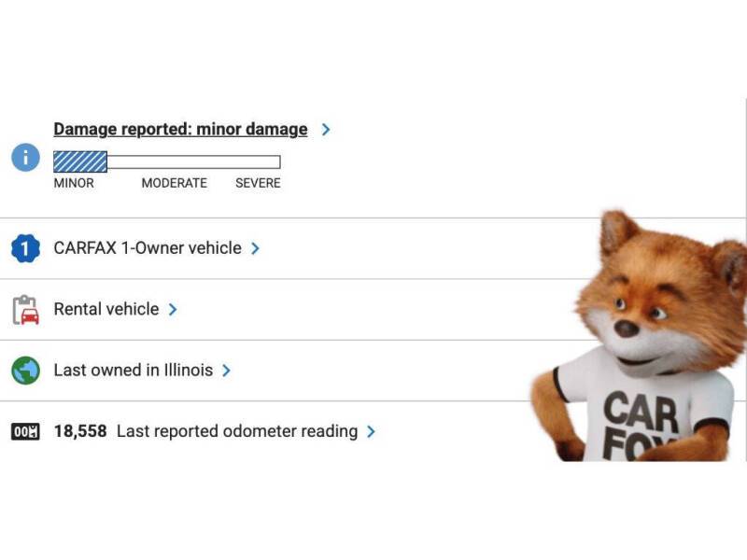747x560 pixels.
Task: Expand chevron next to minor damage heading
Action: 326,130
